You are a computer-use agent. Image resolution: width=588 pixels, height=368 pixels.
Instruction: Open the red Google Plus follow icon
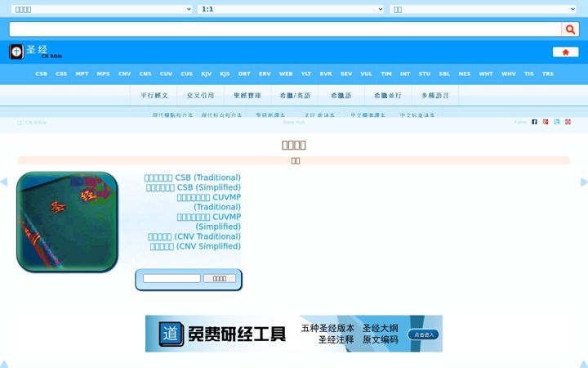click(546, 122)
